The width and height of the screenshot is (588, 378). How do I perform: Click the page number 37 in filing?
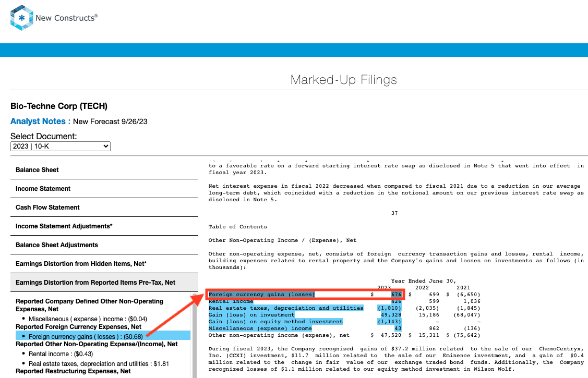click(394, 213)
